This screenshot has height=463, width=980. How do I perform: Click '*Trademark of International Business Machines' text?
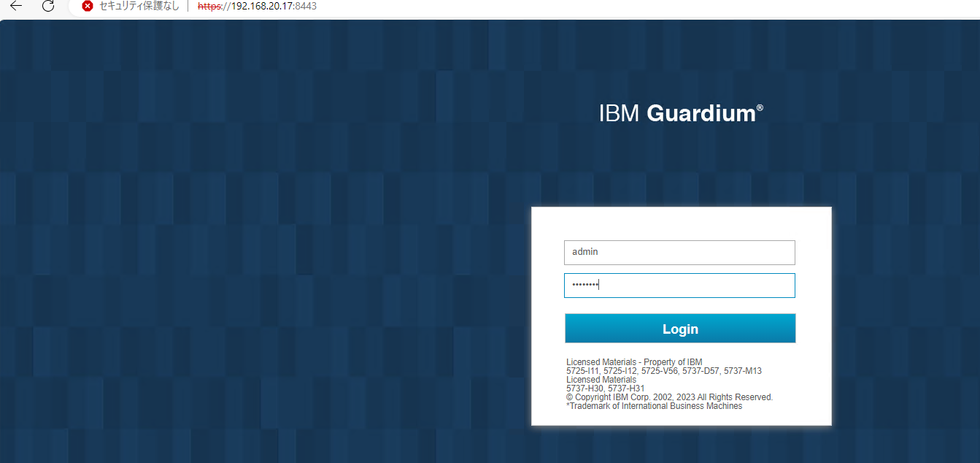point(654,406)
